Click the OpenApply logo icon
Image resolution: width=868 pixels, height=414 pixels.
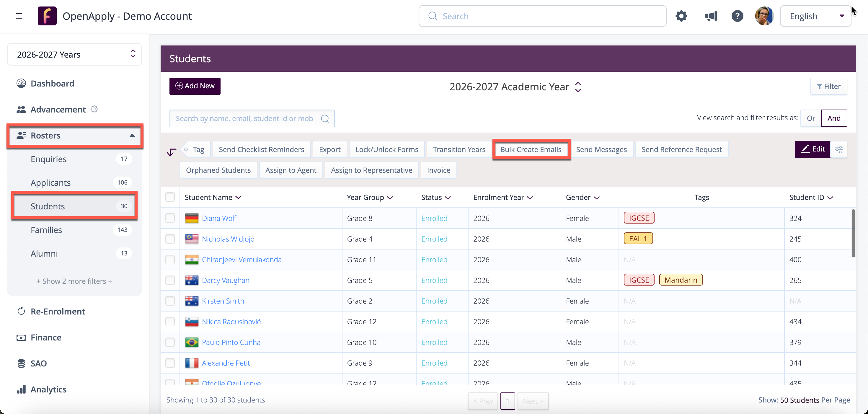(47, 16)
